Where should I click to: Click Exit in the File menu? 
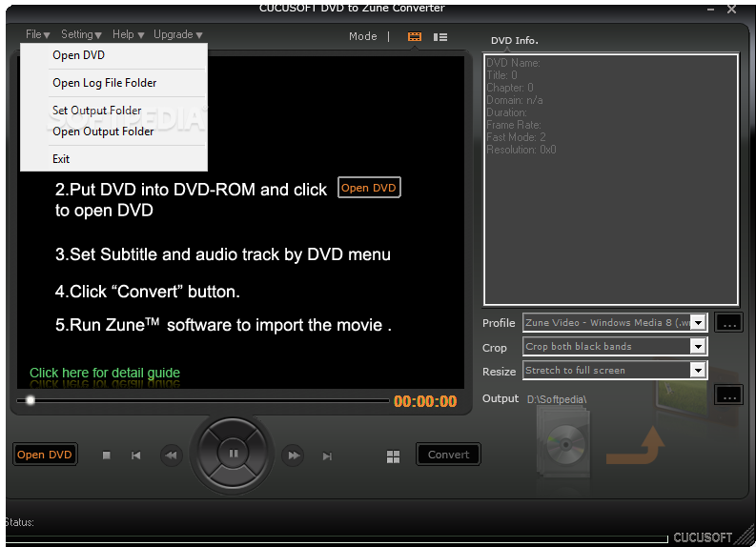click(113, 159)
